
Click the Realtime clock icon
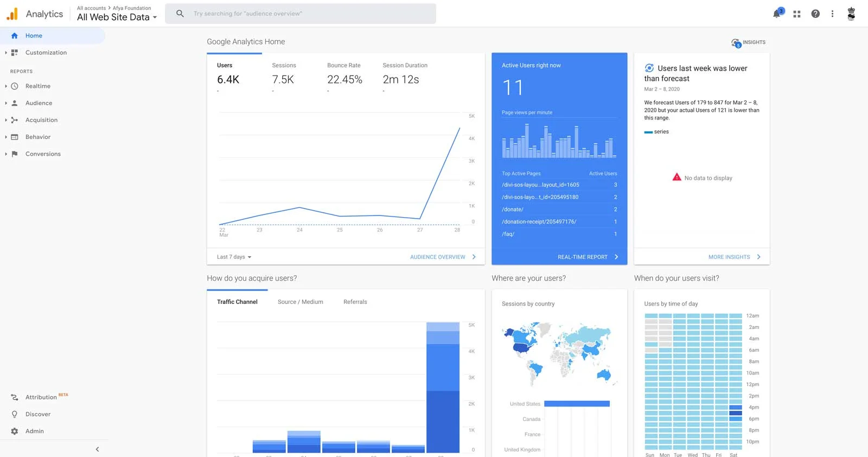pos(15,86)
